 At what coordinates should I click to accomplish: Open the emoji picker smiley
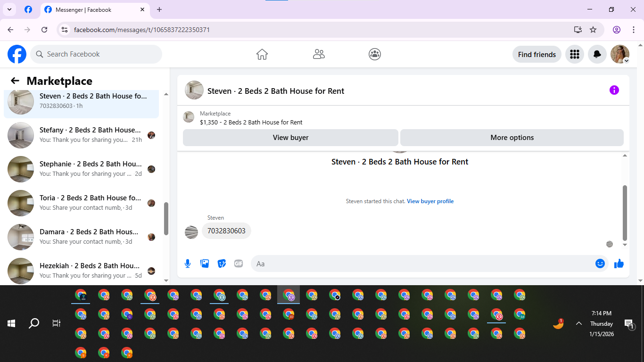click(600, 263)
